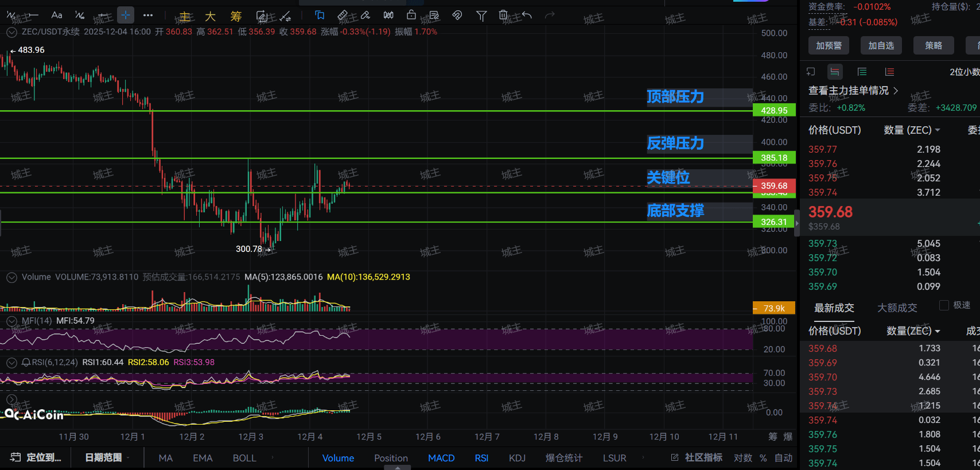This screenshot has height=470, width=980.
Task: Click the 加预警 button
Action: [829, 45]
